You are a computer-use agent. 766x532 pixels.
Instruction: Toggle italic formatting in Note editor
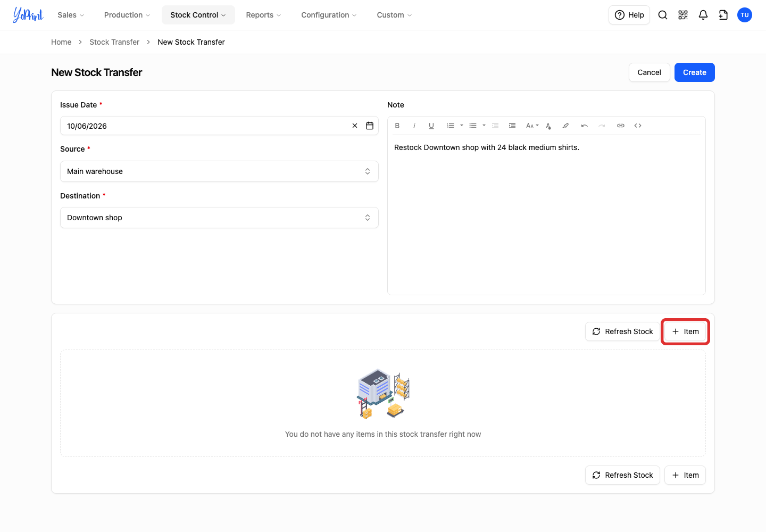(414, 126)
